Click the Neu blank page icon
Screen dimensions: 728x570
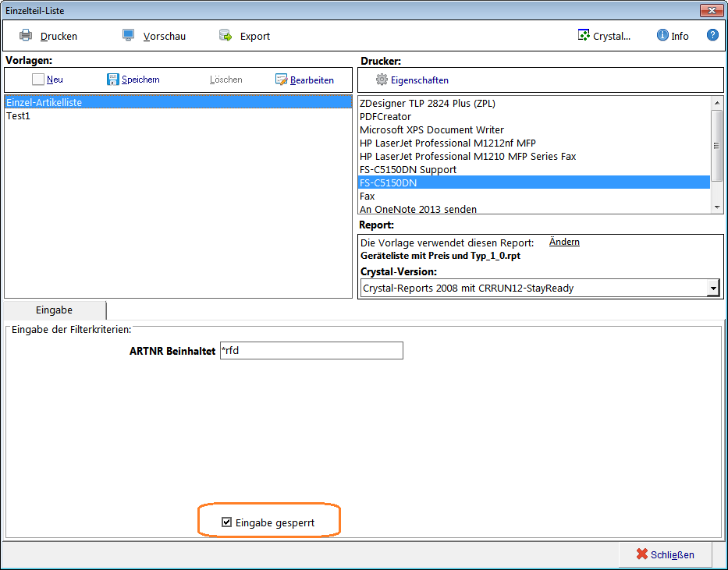38,80
